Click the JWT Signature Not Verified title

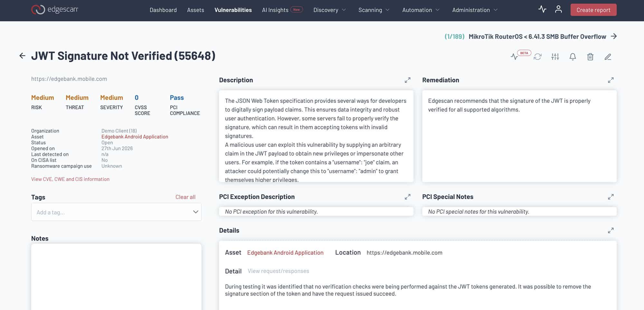tap(123, 56)
